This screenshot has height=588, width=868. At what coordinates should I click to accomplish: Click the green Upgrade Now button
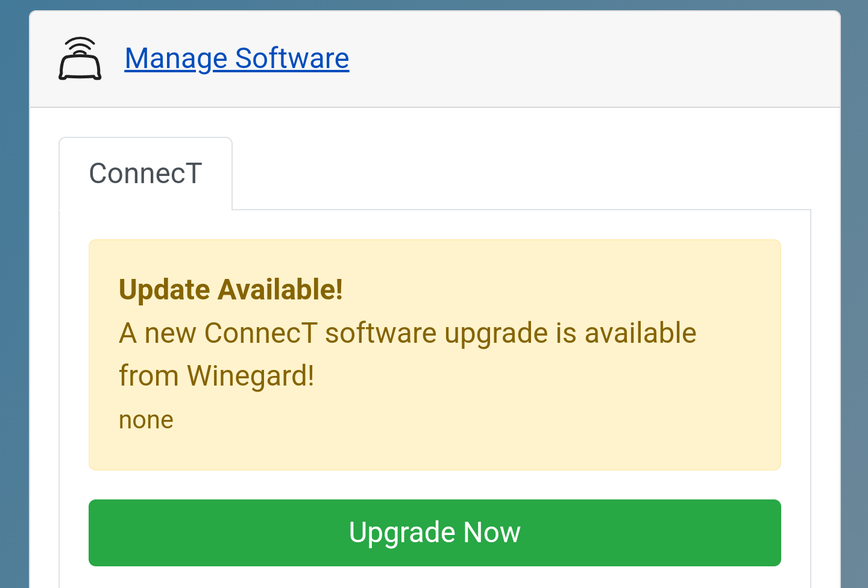pos(435,533)
